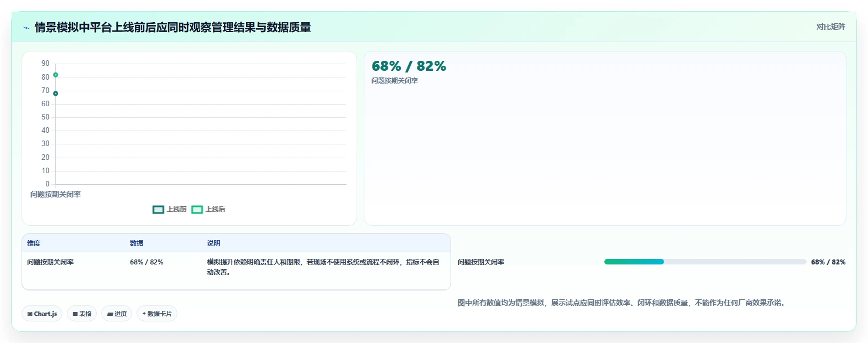
Task: Click the 模拟提升依赖明确责任人 description cell
Action: point(323,267)
